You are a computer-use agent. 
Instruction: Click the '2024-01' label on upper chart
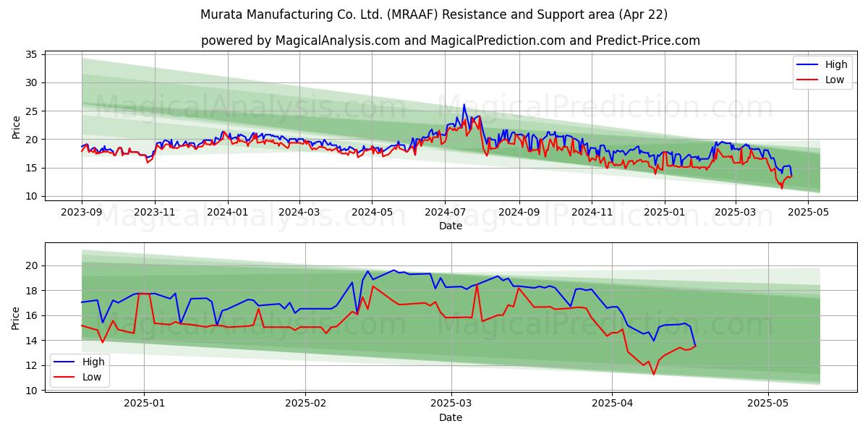[228, 212]
